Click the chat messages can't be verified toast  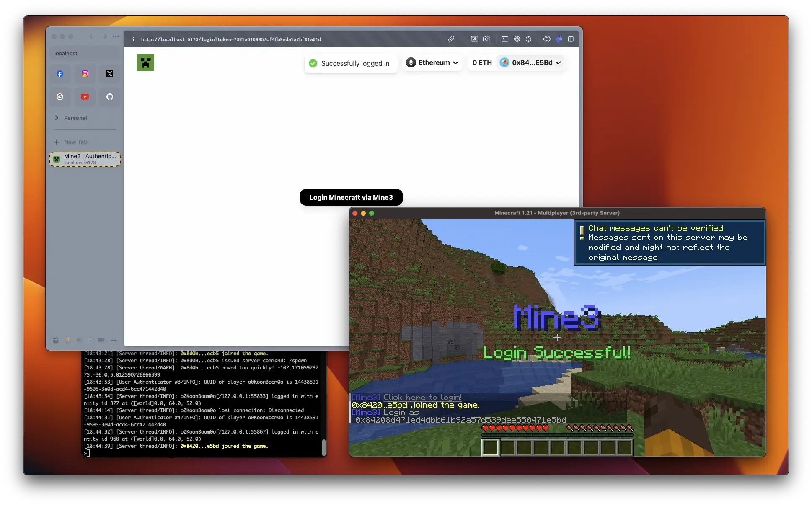click(670, 243)
